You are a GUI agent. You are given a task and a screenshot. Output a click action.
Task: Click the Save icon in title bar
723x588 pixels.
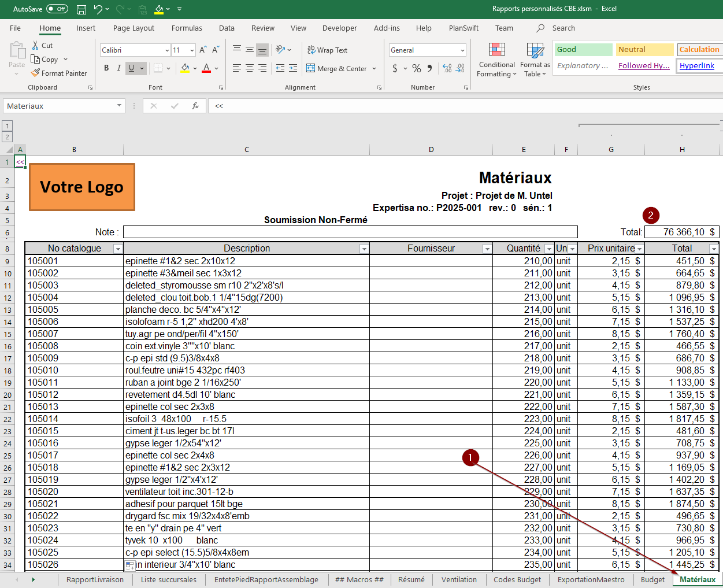tap(81, 9)
